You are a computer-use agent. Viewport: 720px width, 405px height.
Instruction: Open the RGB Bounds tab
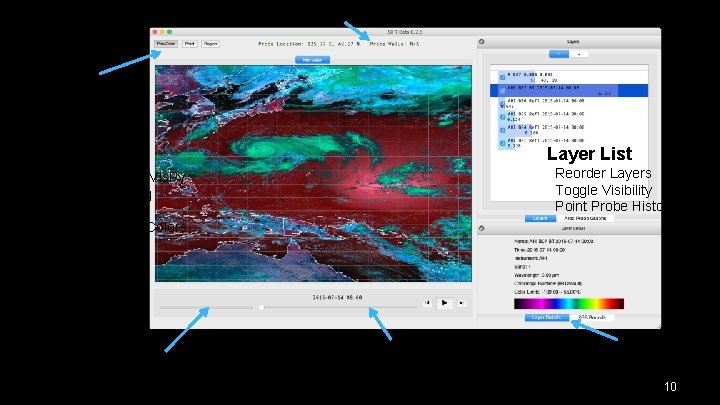pos(592,317)
